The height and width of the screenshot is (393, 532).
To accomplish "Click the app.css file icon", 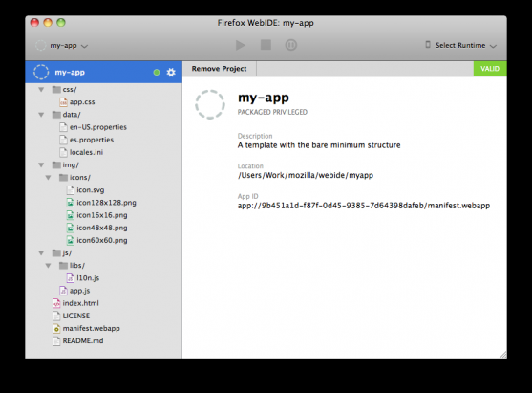I will point(63,102).
